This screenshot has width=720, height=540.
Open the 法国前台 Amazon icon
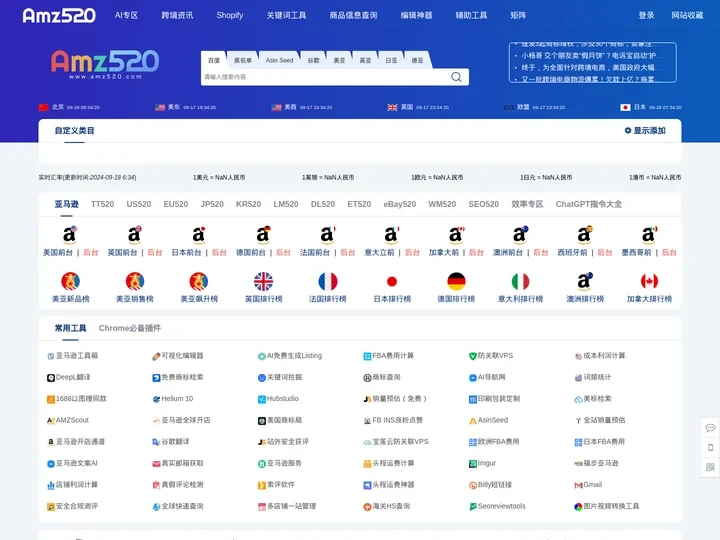tap(327, 234)
